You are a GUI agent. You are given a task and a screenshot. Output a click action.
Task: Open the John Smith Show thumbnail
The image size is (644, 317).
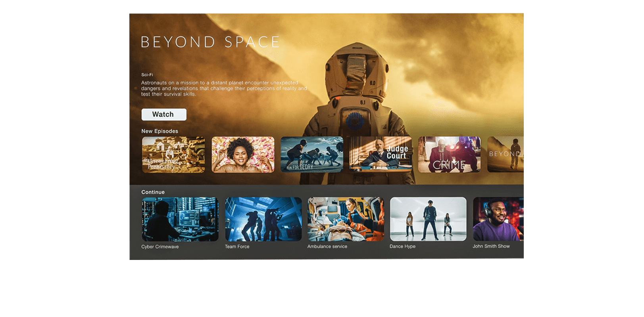coord(498,219)
